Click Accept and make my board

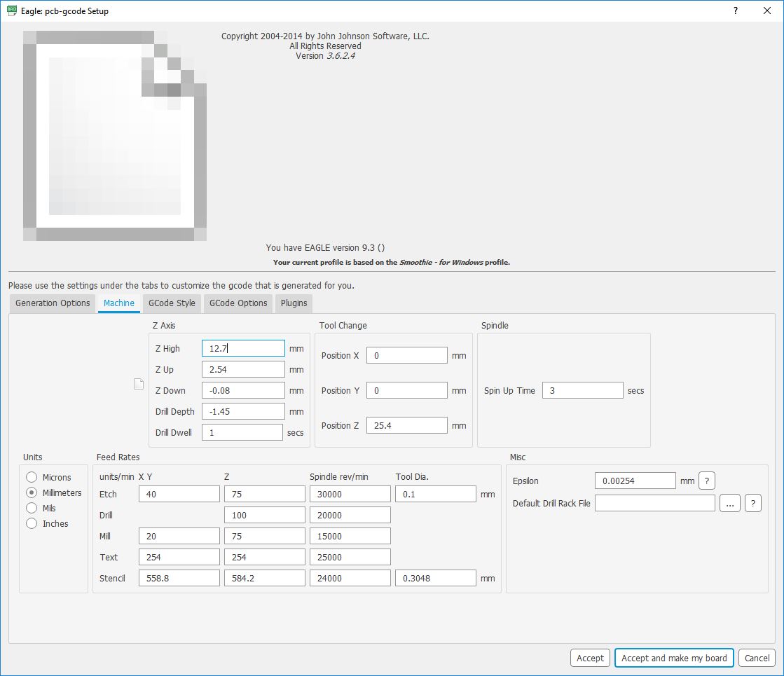point(674,658)
